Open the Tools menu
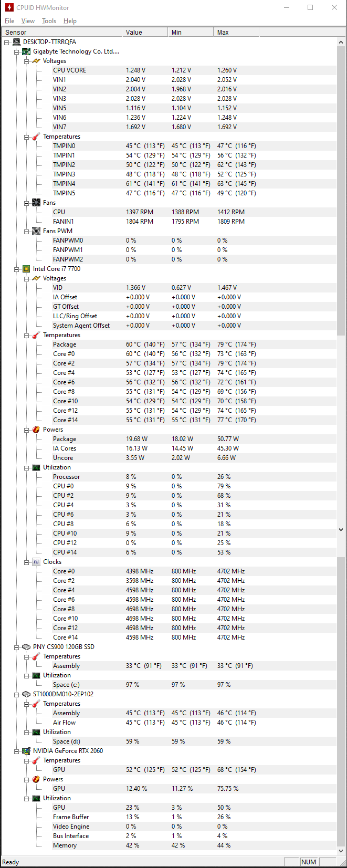This screenshot has width=347, height=868. click(x=49, y=21)
